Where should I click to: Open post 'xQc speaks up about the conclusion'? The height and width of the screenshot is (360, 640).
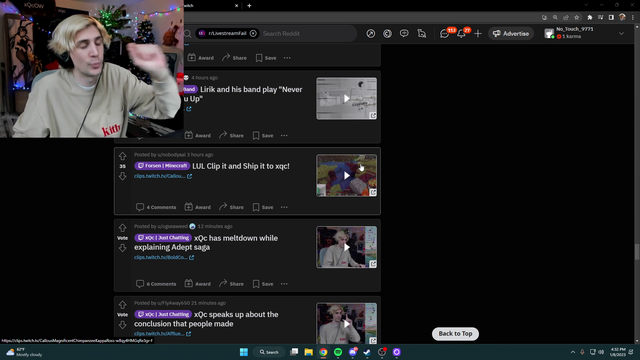[x=207, y=319]
